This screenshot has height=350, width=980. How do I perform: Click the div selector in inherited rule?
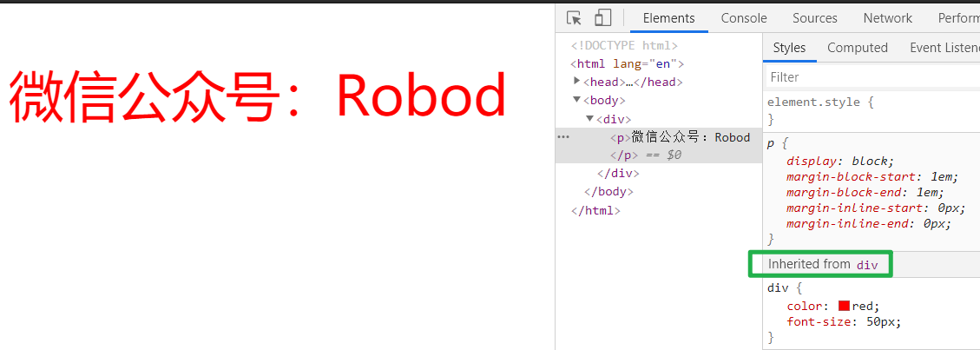[x=778, y=288]
